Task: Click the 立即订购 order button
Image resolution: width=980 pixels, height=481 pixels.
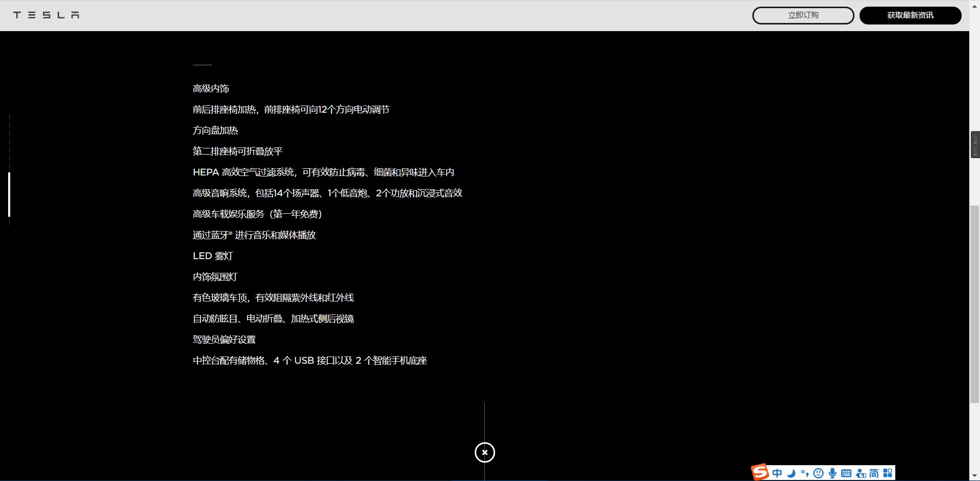Action: point(803,15)
